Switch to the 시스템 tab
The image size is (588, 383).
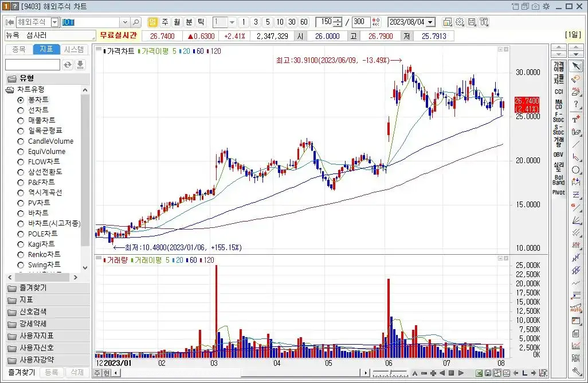74,49
